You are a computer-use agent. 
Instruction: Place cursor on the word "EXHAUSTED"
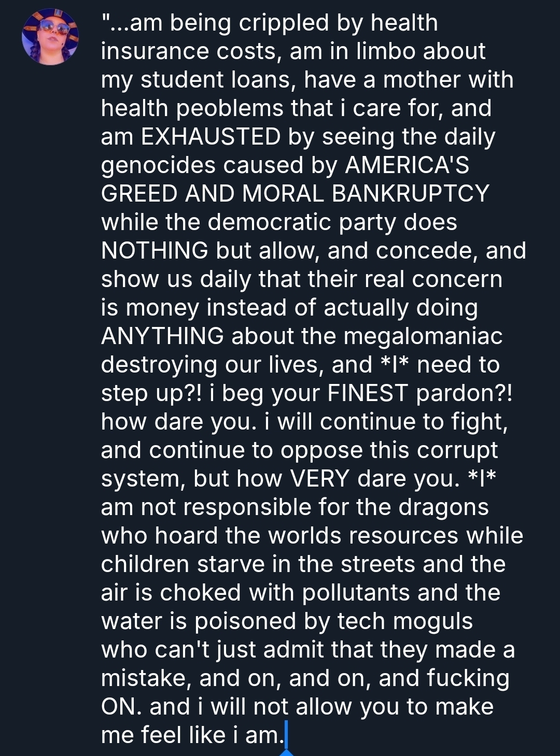click(x=211, y=137)
